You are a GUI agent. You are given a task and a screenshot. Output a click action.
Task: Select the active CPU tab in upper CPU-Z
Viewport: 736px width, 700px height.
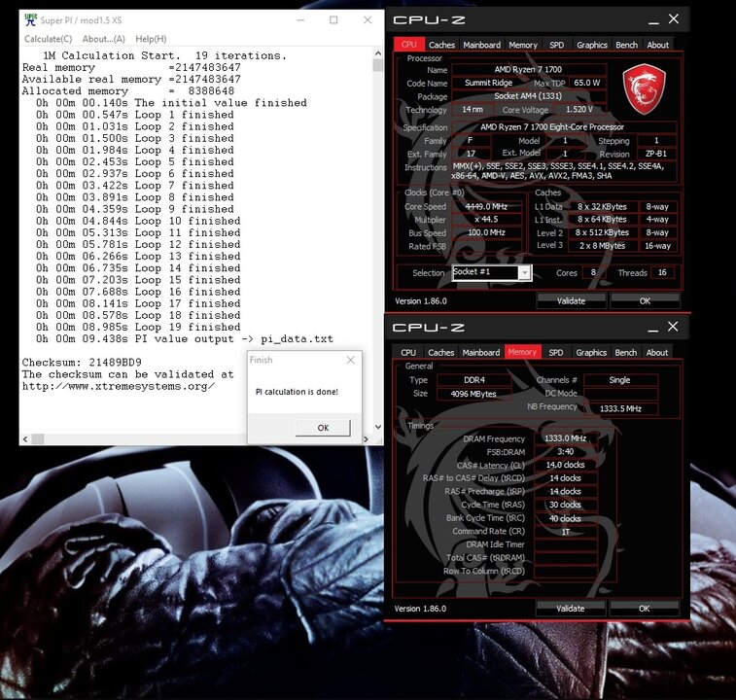tap(409, 44)
